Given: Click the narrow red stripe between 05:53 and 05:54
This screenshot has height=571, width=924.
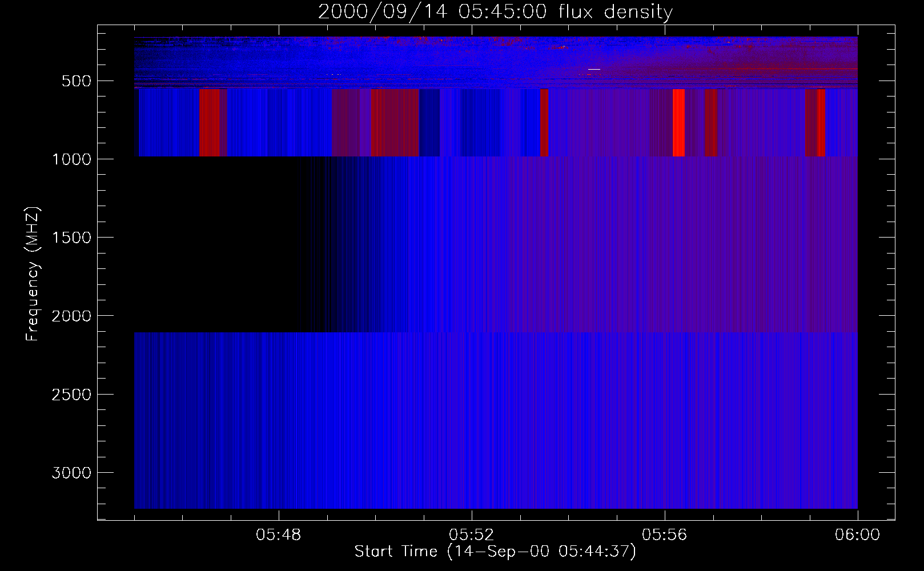Looking at the screenshot, I should click(x=544, y=123).
